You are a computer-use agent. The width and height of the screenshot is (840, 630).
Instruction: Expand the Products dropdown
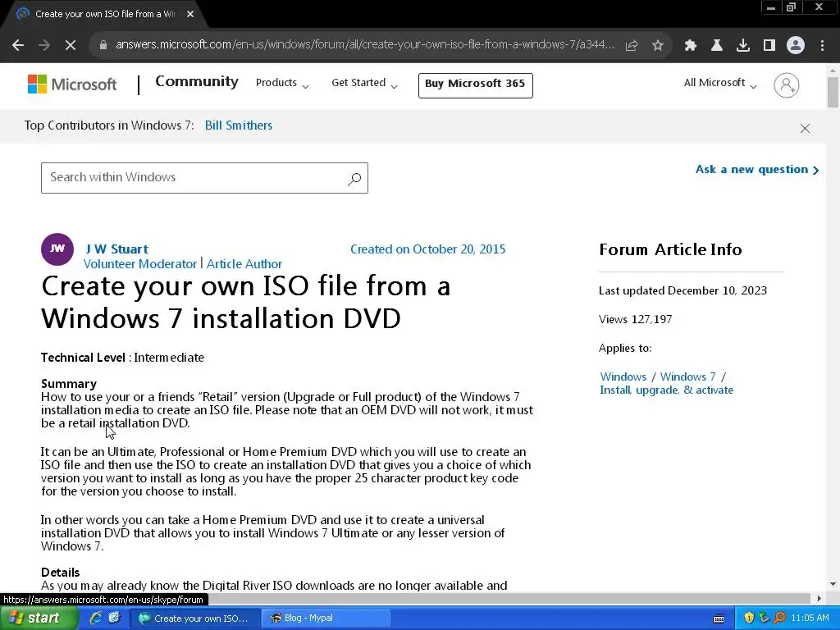click(282, 83)
